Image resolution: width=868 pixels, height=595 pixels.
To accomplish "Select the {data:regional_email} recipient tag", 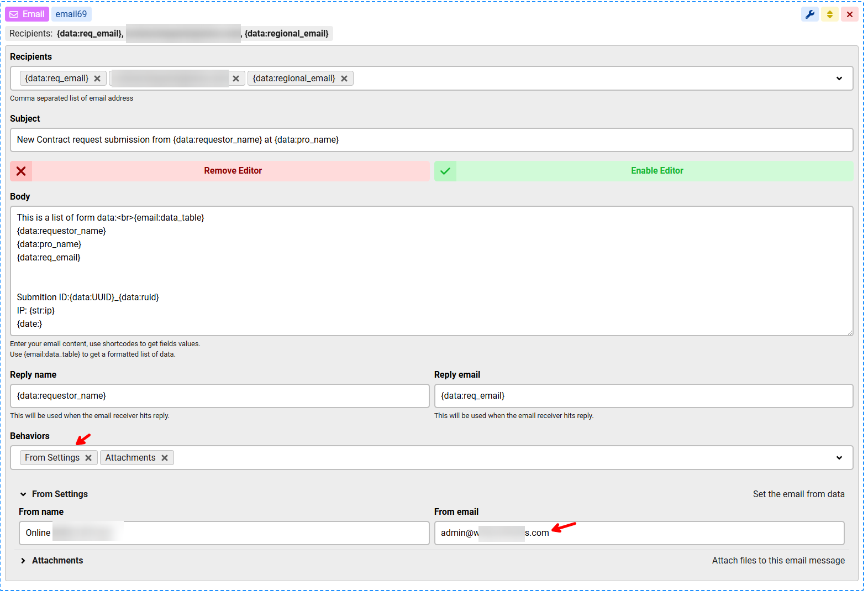I will point(294,79).
